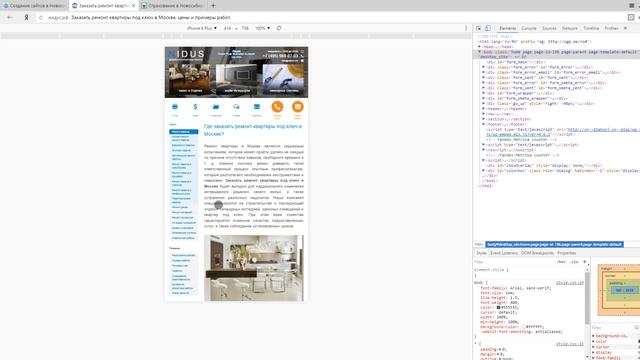Open a new browser tab with plus

click(x=213, y=6)
